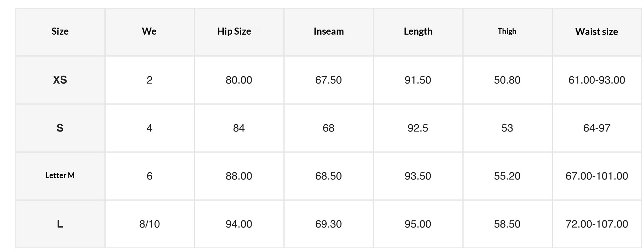Click the 72.00-107.00 waist value
This screenshot has width=644, height=251.
597,224
